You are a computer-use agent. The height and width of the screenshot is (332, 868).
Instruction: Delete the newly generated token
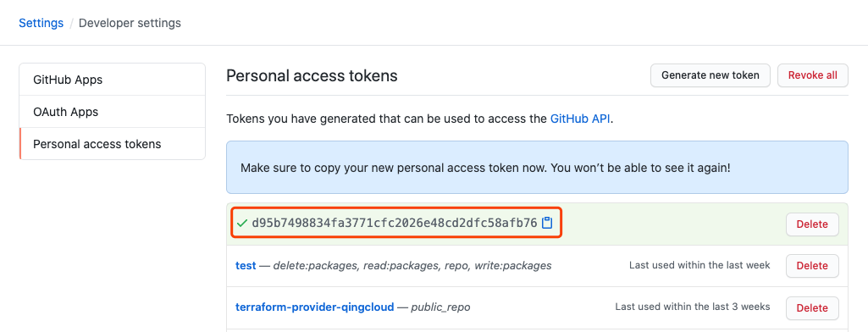(812, 224)
